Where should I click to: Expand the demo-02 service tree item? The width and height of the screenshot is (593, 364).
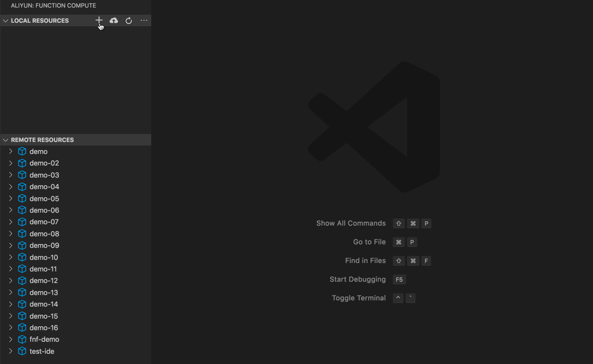11,163
